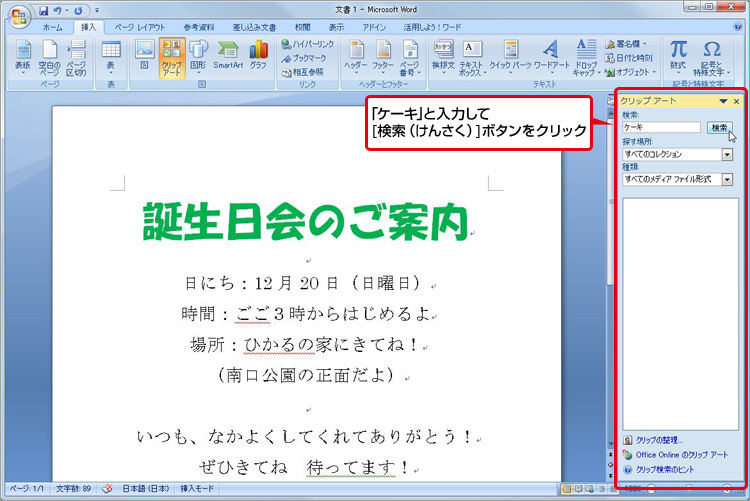The width and height of the screenshot is (750, 501).
Task: Insert a SmartArt graphic
Action: (x=228, y=55)
